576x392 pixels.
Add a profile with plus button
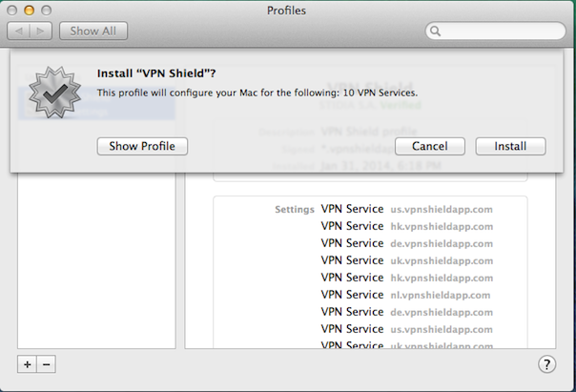(x=27, y=364)
